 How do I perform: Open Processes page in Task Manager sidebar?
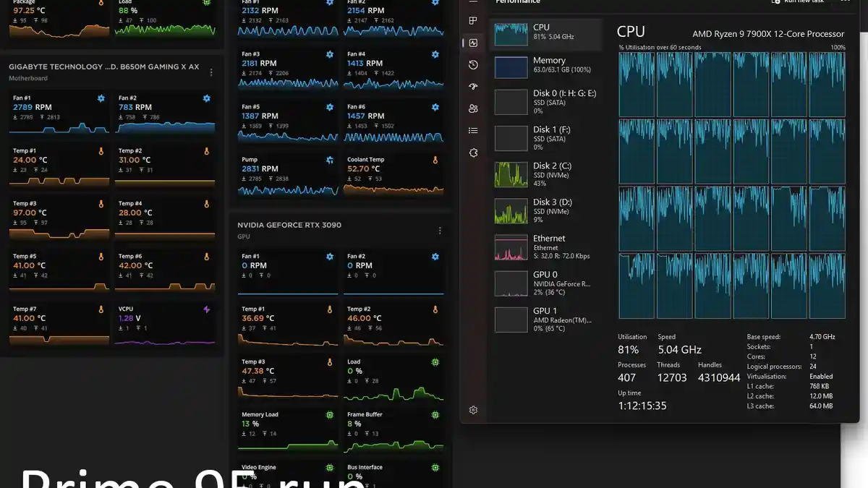[x=473, y=20]
